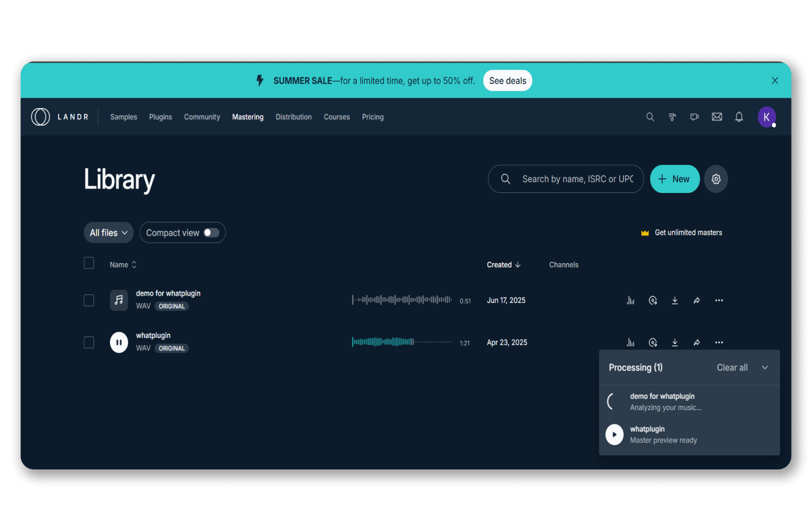Select the whatplugin row checkbox
Image resolution: width=812 pixels, height=527 pixels.
[x=89, y=342]
